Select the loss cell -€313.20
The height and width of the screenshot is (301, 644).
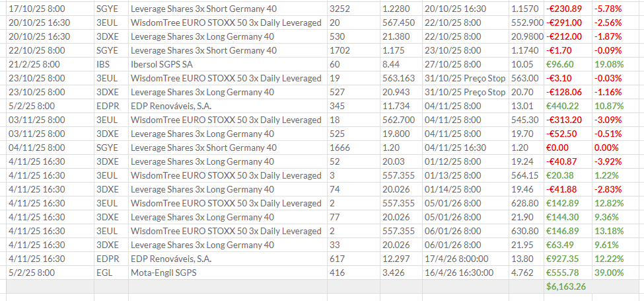coord(568,120)
